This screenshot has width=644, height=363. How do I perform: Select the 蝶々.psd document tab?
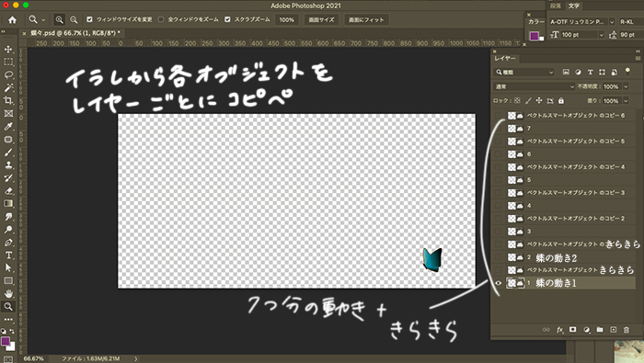[75, 33]
